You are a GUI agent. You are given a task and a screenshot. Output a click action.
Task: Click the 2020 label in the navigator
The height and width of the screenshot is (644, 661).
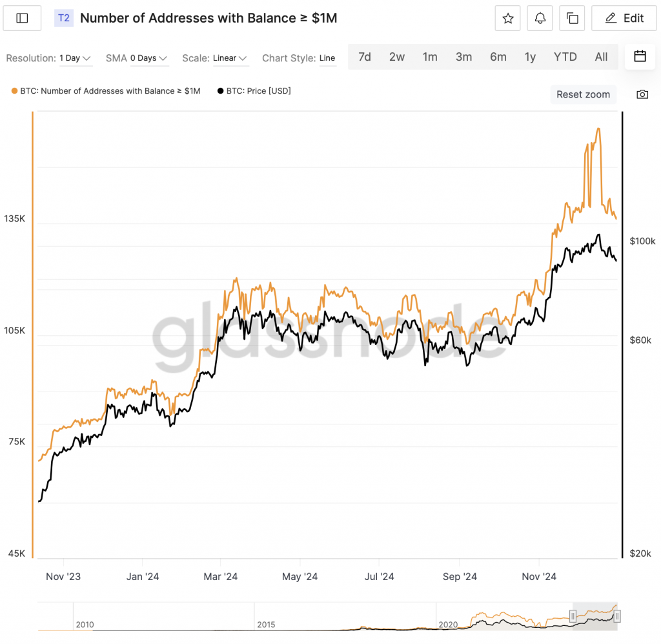click(448, 625)
